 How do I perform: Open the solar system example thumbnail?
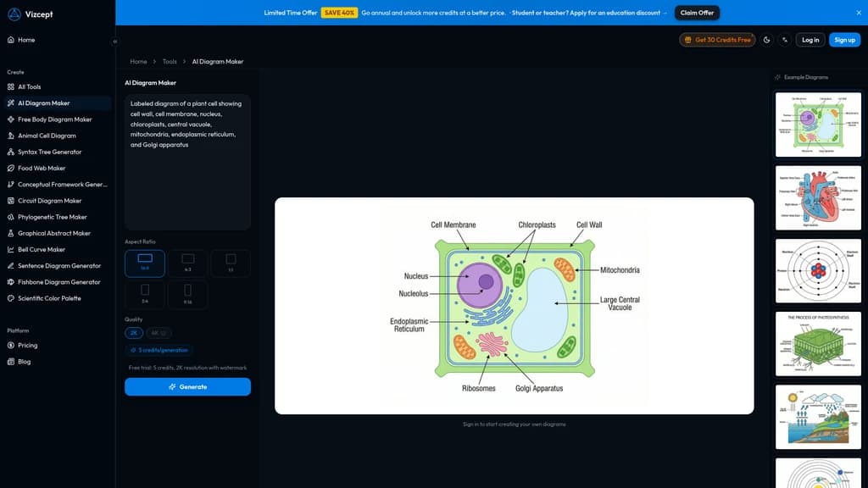(818, 473)
